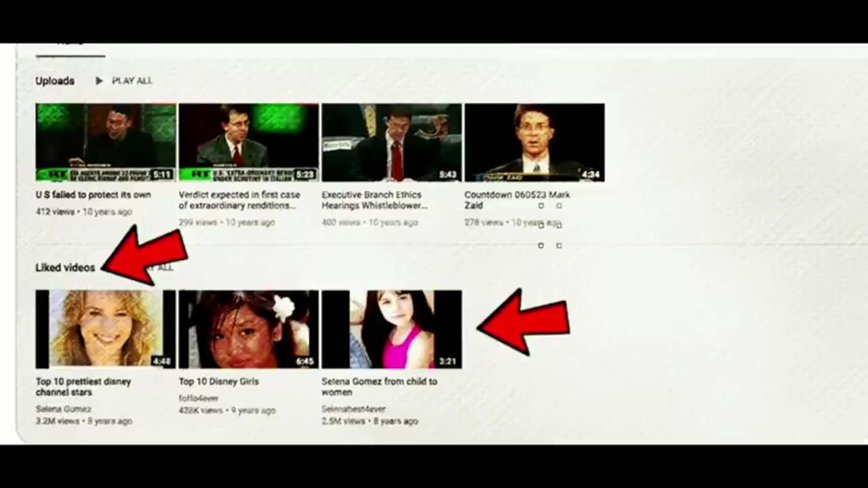
Task: Click the 'Verdict expected in first case' title
Action: (239, 200)
